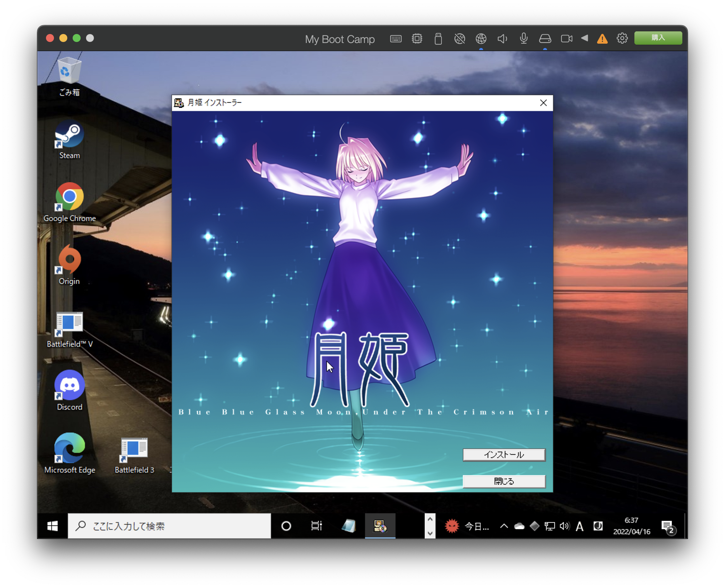Click the CPU chip icon in toolbar

click(417, 39)
